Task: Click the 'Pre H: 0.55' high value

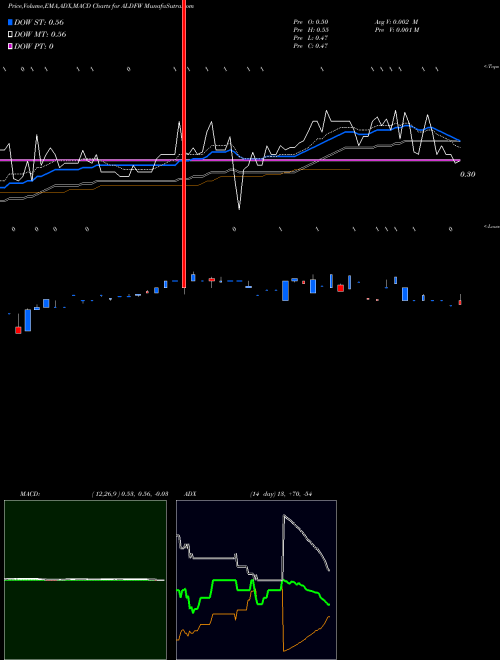Action: 311,30
